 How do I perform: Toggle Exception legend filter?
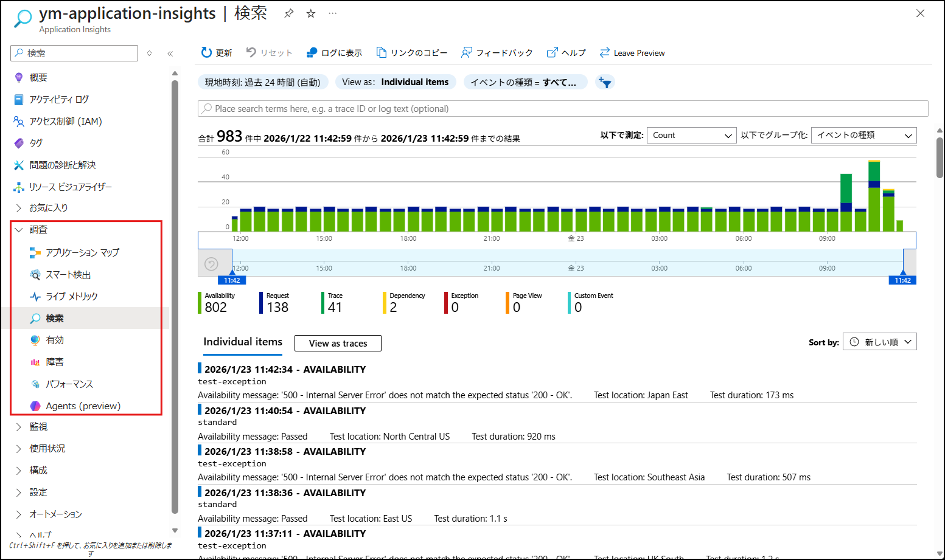tap(462, 303)
